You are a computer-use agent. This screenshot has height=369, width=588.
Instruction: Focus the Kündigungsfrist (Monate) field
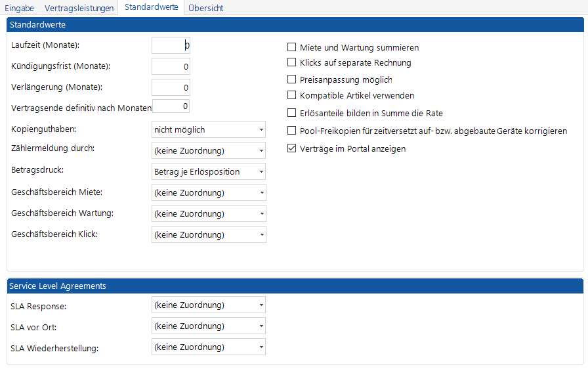[171, 66]
